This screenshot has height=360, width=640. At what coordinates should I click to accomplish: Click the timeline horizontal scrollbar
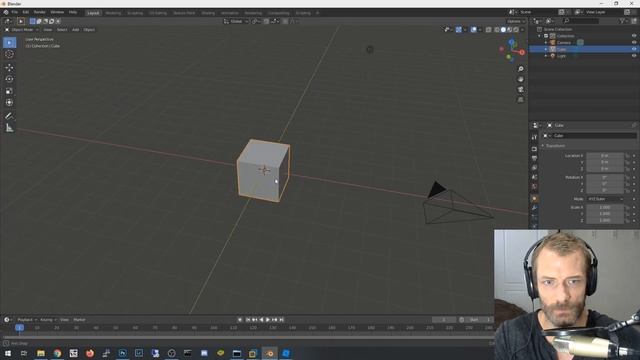(x=248, y=337)
